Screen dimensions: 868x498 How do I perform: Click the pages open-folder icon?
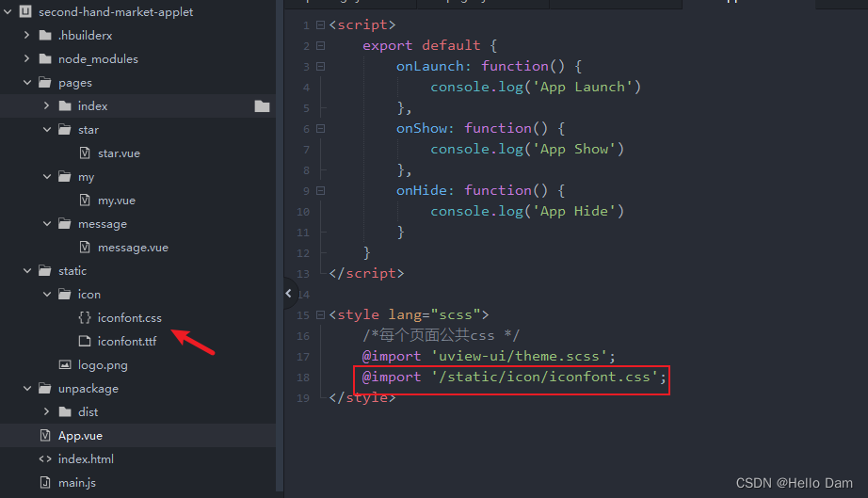click(x=45, y=83)
